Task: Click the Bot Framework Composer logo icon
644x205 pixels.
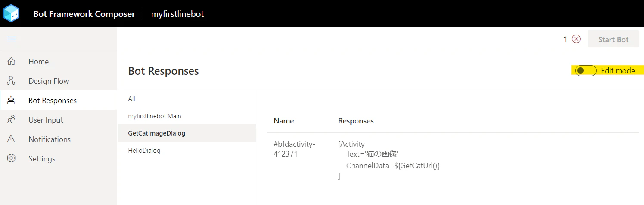Action: (11, 13)
